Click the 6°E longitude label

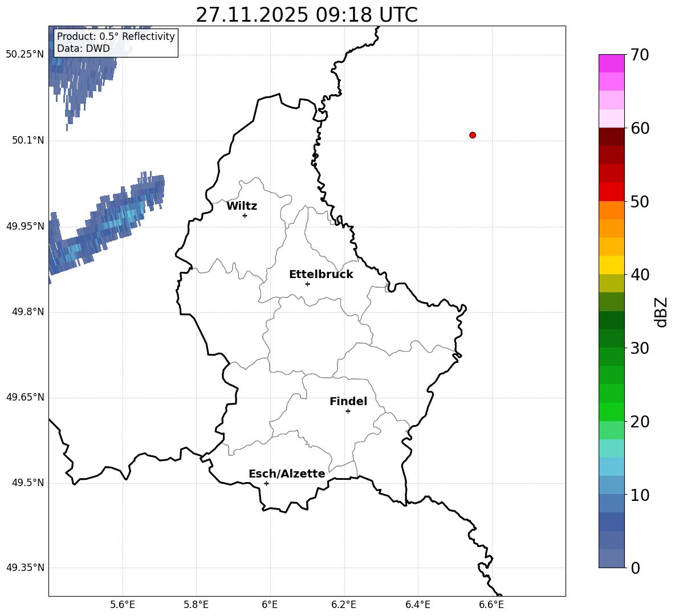(x=270, y=605)
